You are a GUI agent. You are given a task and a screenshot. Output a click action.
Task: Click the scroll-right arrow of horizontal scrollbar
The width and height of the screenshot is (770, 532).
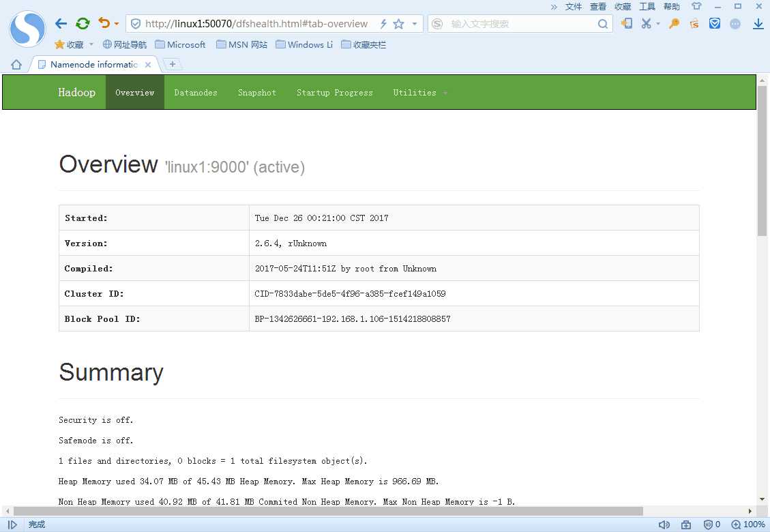[750, 512]
